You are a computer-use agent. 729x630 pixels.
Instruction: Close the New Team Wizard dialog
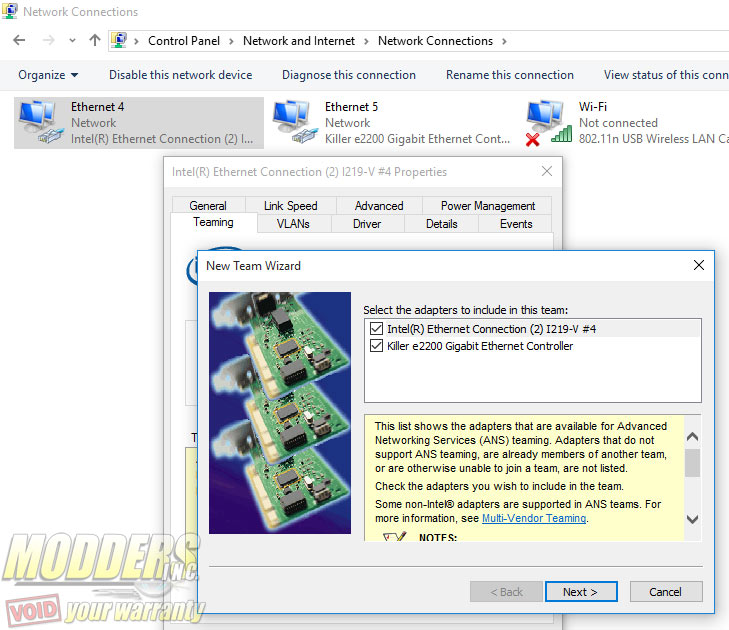click(698, 265)
